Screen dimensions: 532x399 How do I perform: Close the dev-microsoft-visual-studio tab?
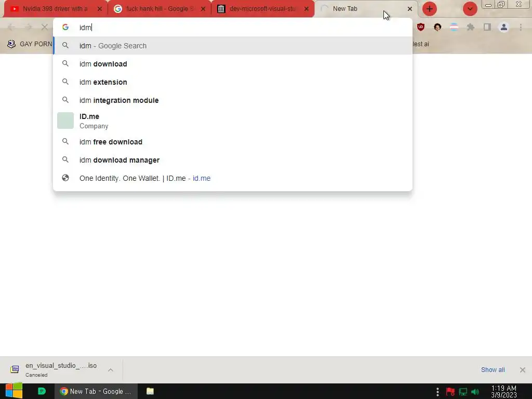click(307, 9)
